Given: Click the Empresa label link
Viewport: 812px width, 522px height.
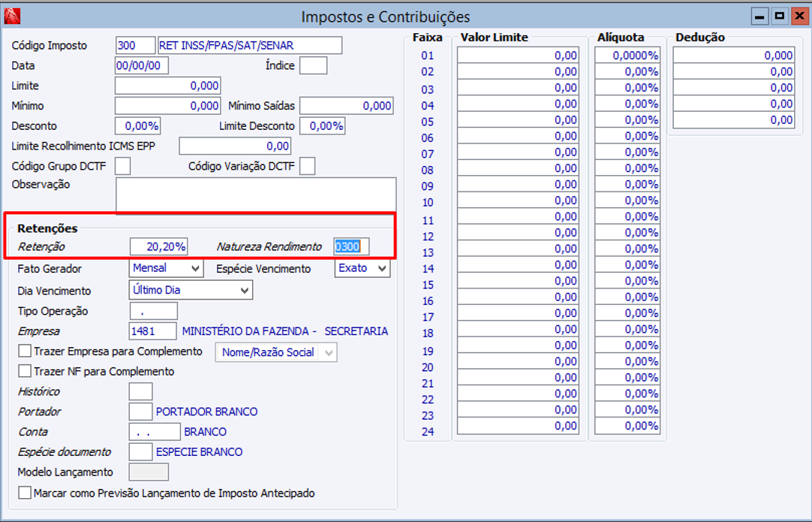Looking at the screenshot, I should (39, 331).
